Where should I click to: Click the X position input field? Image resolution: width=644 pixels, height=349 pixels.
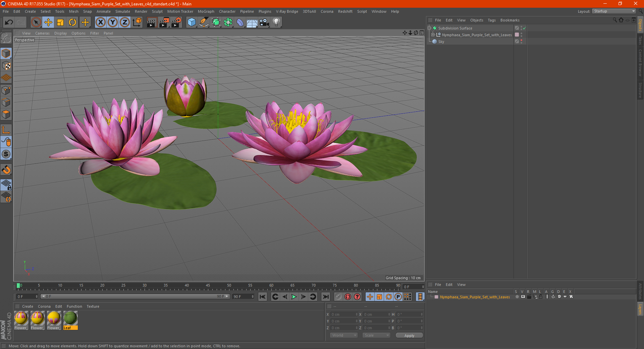point(344,314)
